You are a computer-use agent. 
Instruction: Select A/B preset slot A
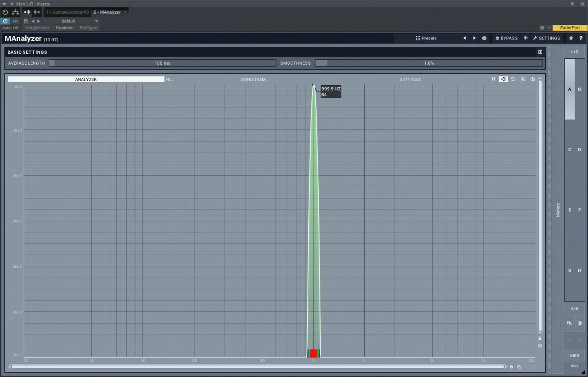[570, 89]
